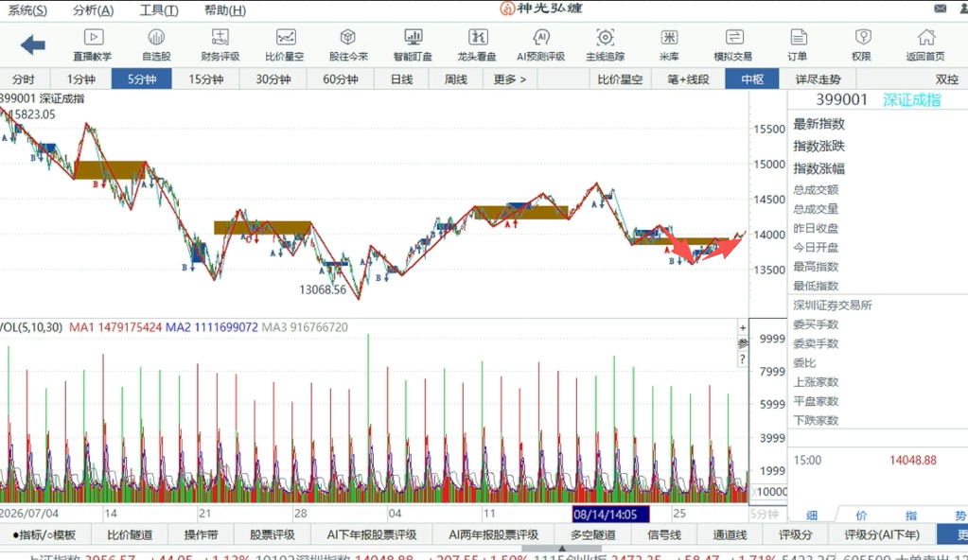
Task: Select AI下年报股票评级 indicator
Action: (372, 534)
